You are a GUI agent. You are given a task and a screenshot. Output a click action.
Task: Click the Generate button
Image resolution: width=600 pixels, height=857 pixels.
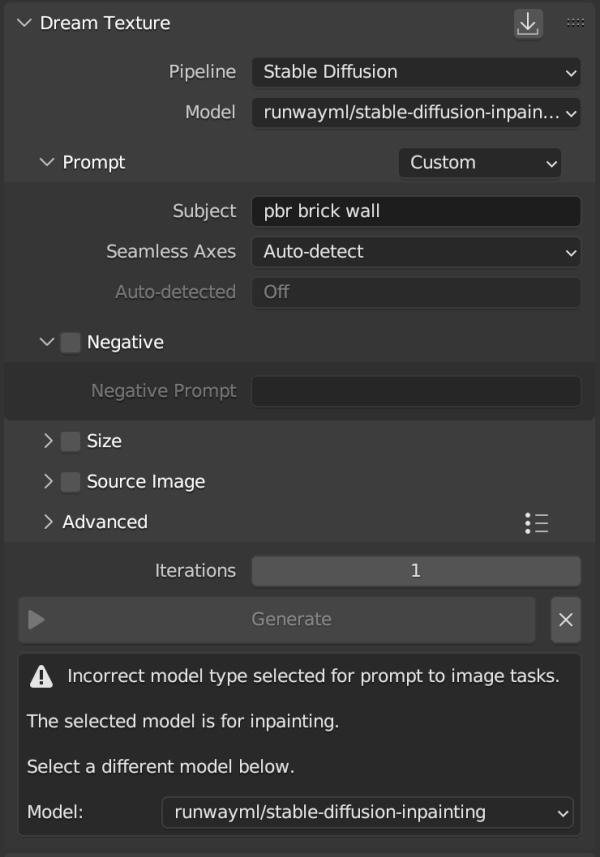click(x=277, y=619)
